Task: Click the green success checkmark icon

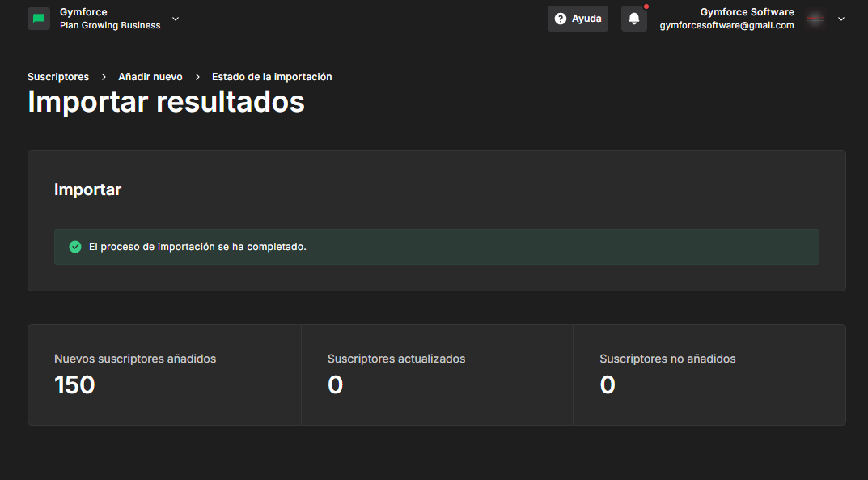Action: tap(75, 247)
